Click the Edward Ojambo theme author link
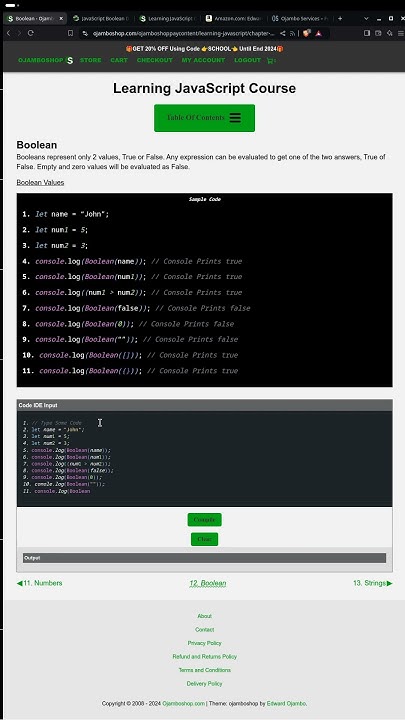 287,703
